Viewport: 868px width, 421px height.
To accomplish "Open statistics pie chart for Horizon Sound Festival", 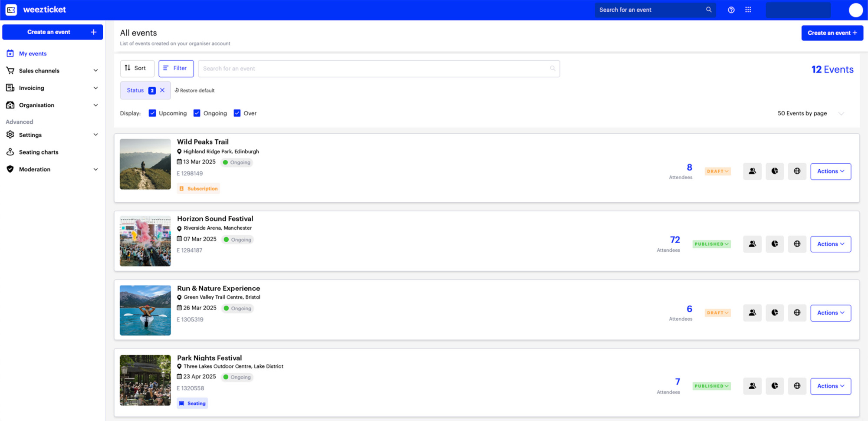I will pos(775,244).
